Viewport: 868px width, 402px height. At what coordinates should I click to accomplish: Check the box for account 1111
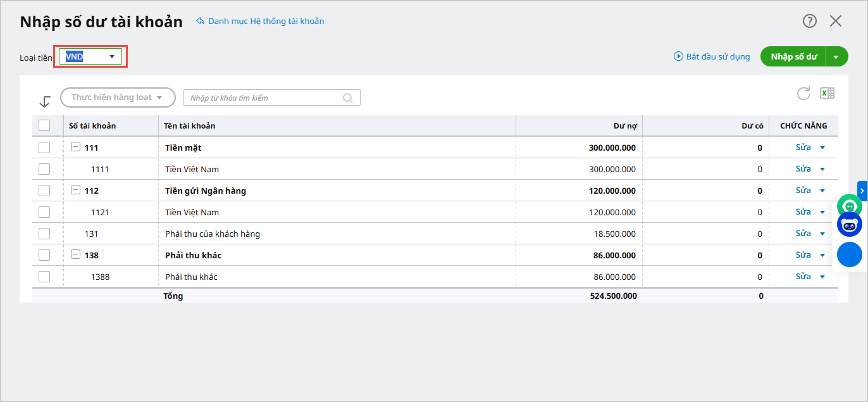point(44,169)
